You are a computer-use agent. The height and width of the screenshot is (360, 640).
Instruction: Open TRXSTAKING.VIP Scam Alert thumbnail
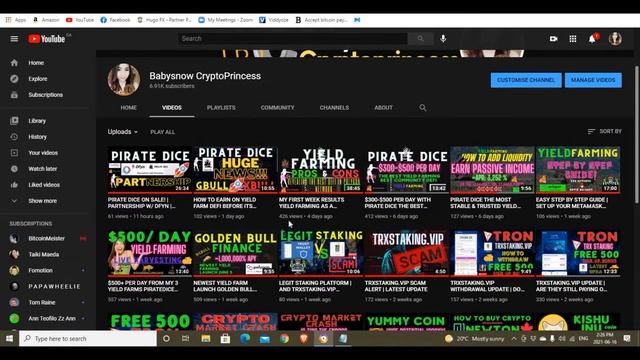(407, 253)
